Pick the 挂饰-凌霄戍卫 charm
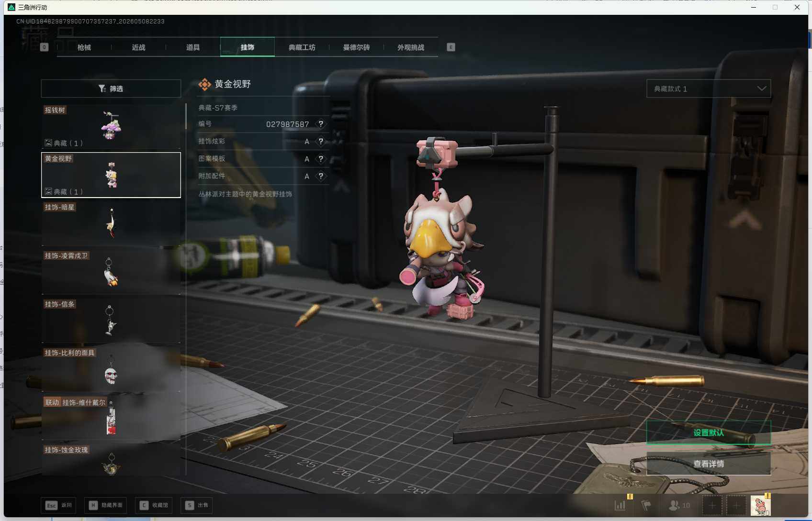This screenshot has height=521, width=812. [111, 272]
